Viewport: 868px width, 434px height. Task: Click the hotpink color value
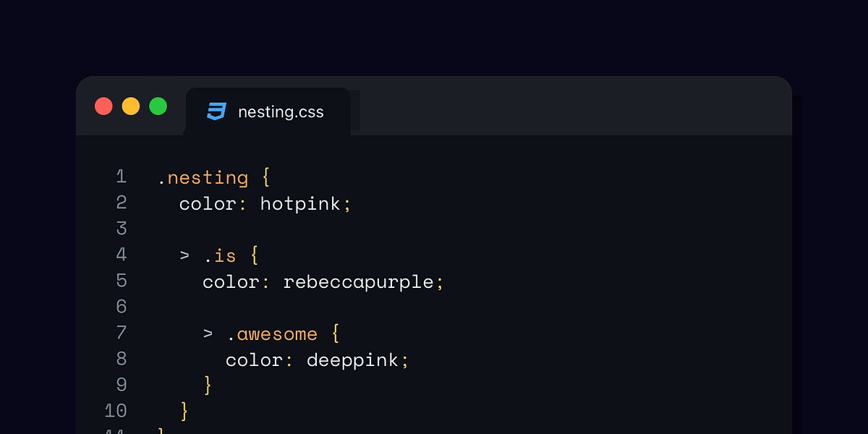[x=302, y=203]
